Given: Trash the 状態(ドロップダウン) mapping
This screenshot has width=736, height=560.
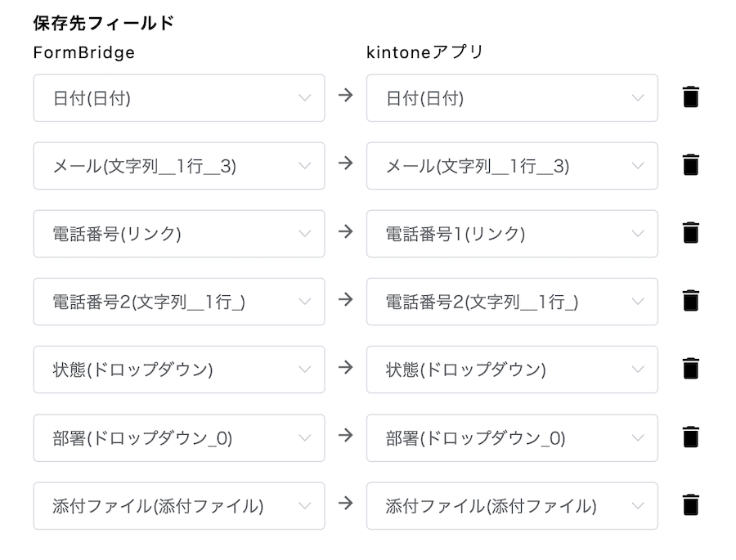Looking at the screenshot, I should point(690,369).
